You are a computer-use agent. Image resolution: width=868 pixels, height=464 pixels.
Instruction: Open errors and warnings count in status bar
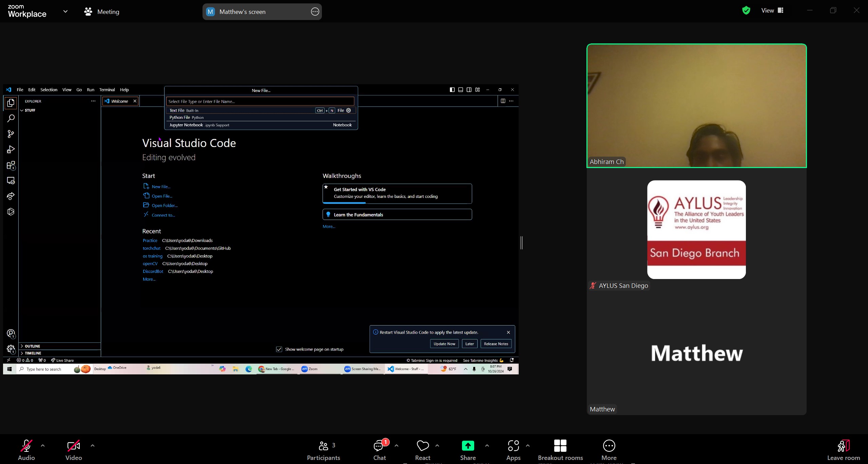click(25, 360)
